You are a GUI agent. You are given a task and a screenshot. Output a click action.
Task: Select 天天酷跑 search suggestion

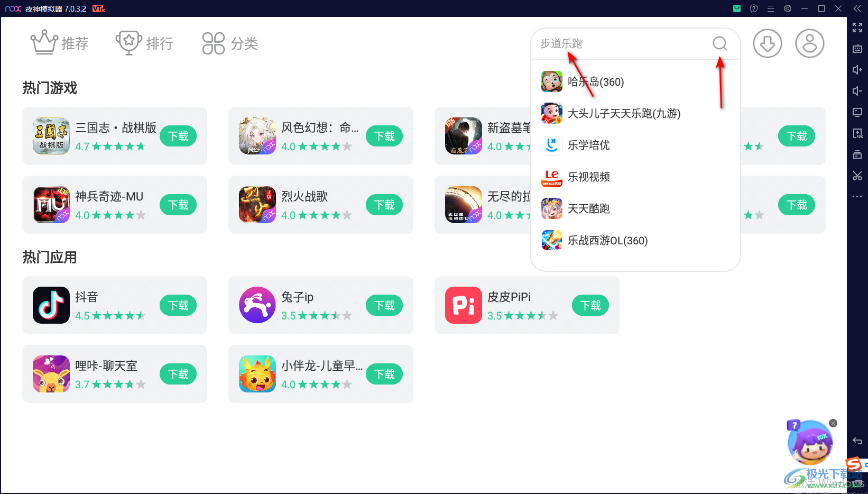click(635, 208)
